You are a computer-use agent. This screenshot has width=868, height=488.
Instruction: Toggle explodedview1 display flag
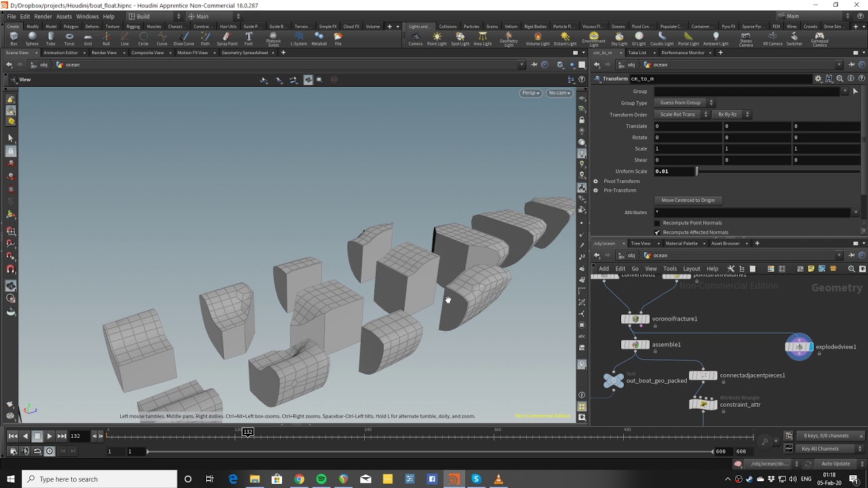[810, 347]
